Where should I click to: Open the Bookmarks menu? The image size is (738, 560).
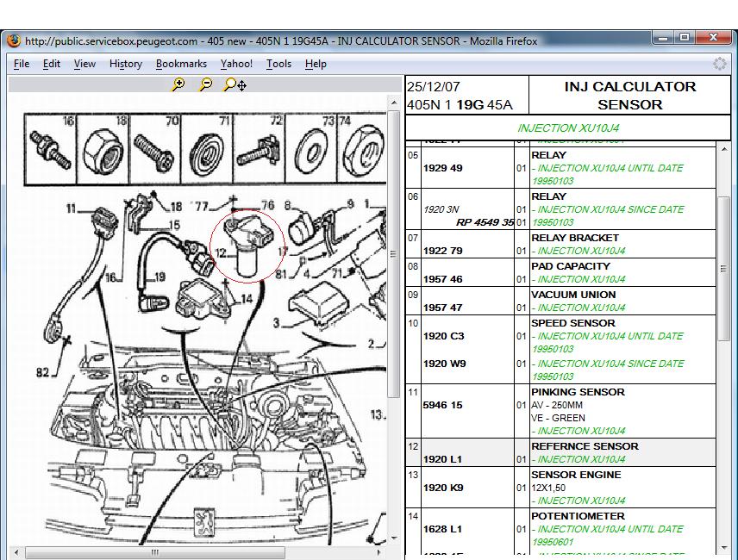coord(181,64)
